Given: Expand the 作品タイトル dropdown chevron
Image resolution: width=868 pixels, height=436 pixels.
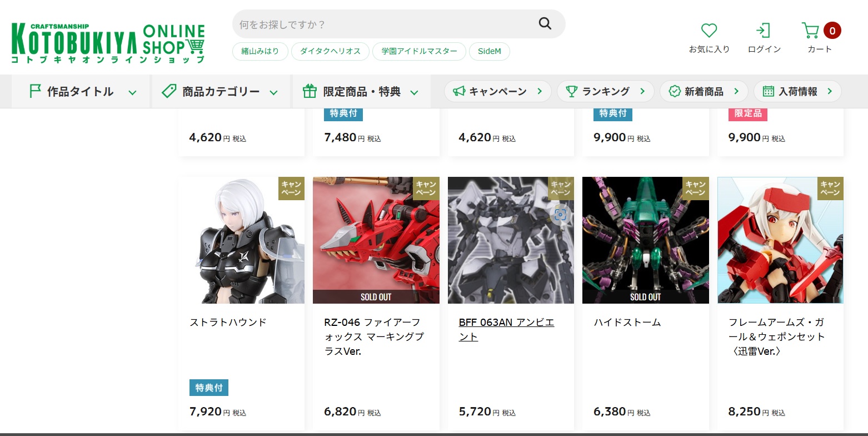Looking at the screenshot, I should coord(132,92).
